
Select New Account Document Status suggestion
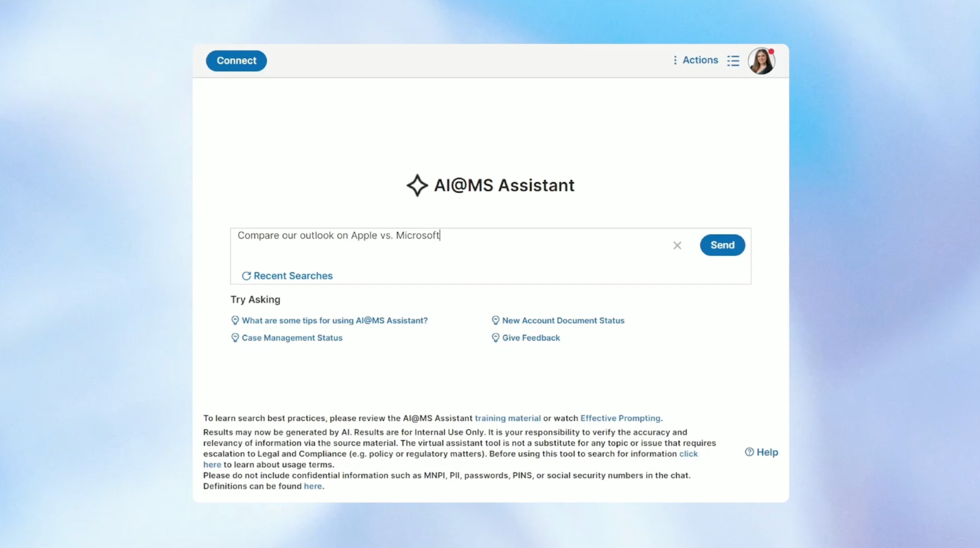[563, 320]
